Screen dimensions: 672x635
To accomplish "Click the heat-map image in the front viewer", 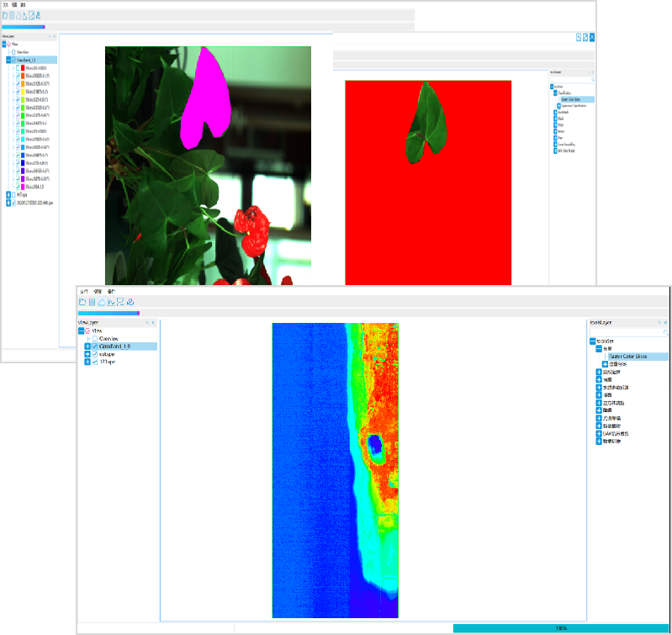I will point(335,469).
